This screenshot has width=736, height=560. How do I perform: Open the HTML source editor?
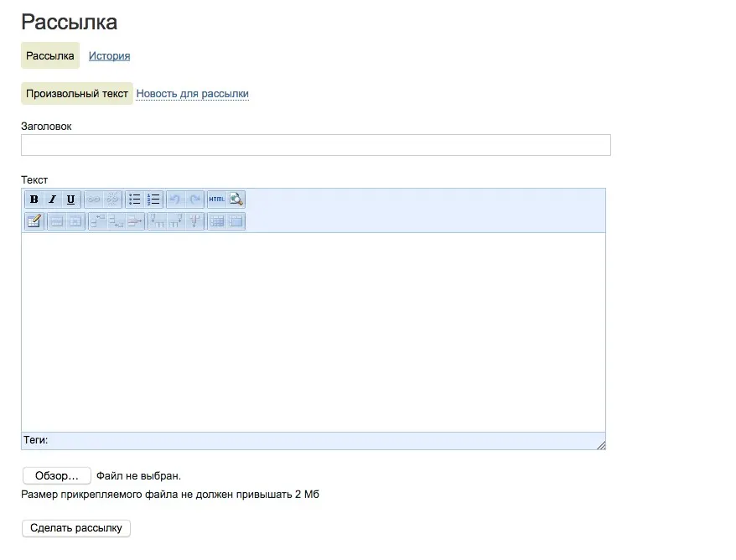[216, 200]
